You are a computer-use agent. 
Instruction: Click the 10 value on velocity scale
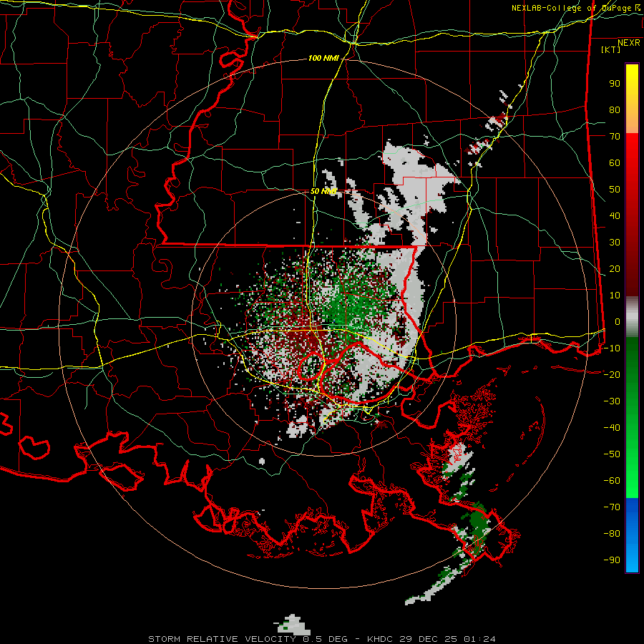pyautogui.click(x=615, y=296)
